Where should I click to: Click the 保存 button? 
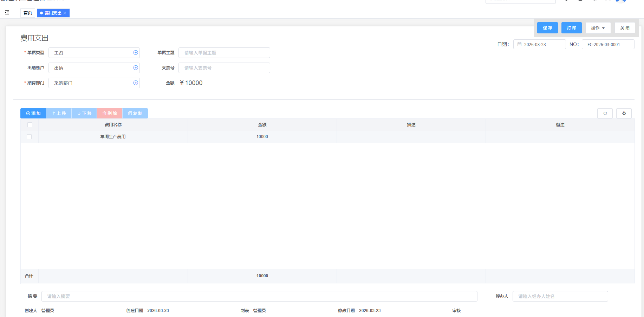pyautogui.click(x=547, y=28)
